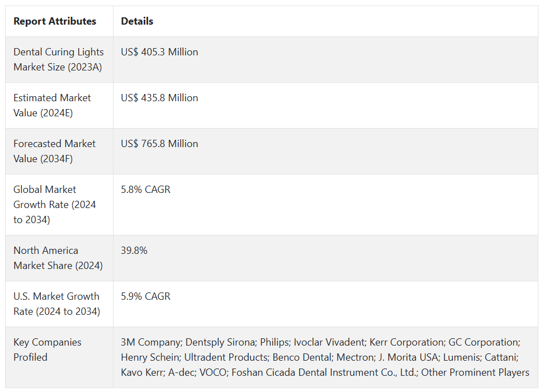Select the Forecasted Market Value (2034F) cell
The width and height of the screenshot is (544, 392).
pos(54,151)
